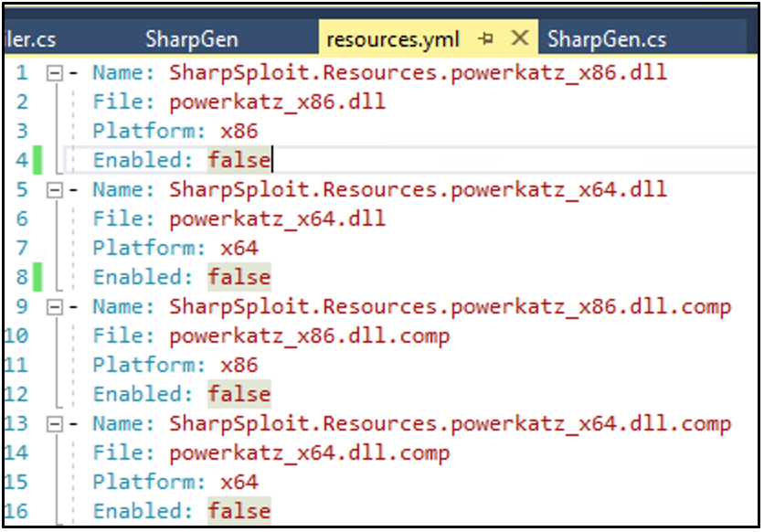Viewport: 764px width, 532px height.
Task: Click the 'false' value on line 16
Action: 239,511
